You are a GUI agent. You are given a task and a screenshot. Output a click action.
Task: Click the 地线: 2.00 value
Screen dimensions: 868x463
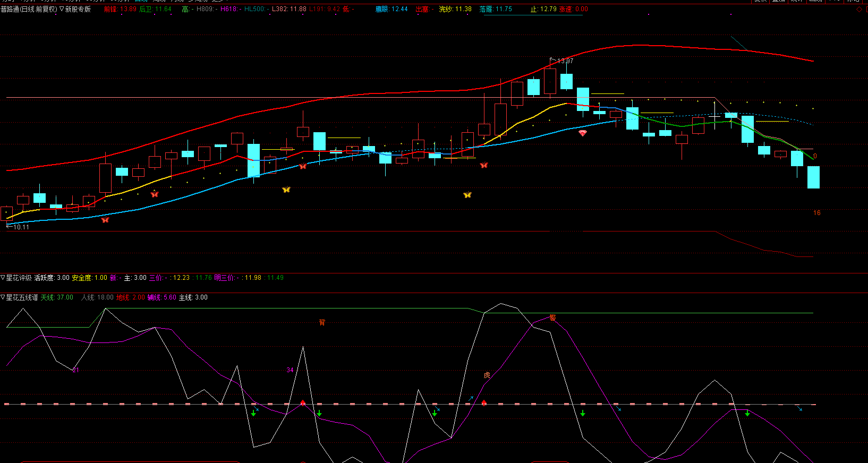[x=130, y=297]
